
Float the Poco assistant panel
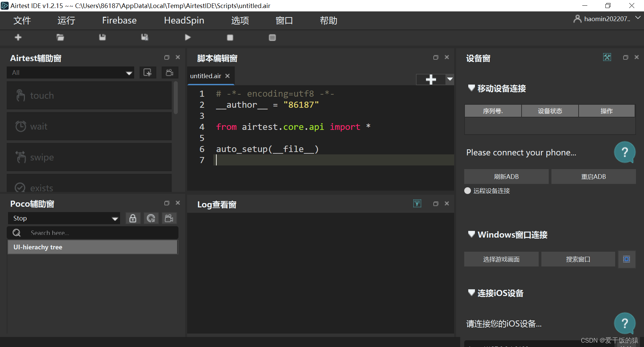167,203
